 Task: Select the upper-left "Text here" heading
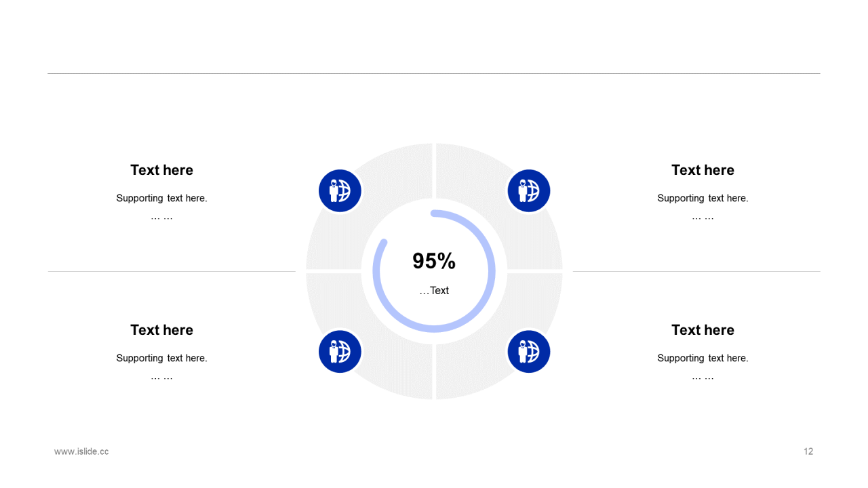(x=161, y=170)
